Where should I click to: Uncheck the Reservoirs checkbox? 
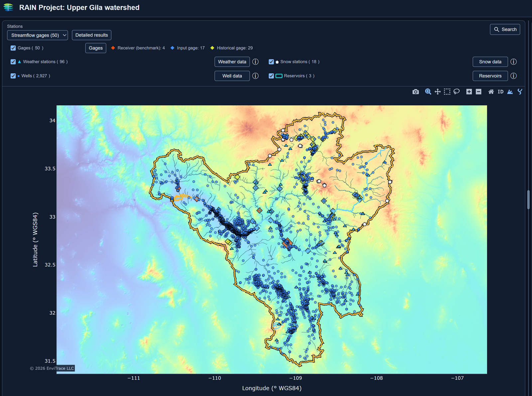pyautogui.click(x=271, y=76)
